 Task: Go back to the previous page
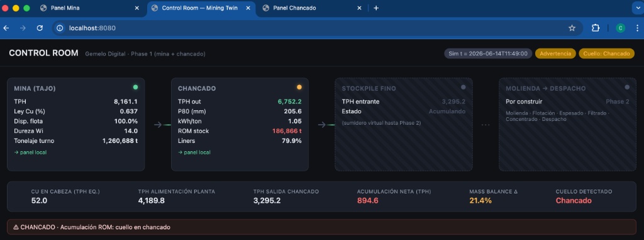point(6,28)
